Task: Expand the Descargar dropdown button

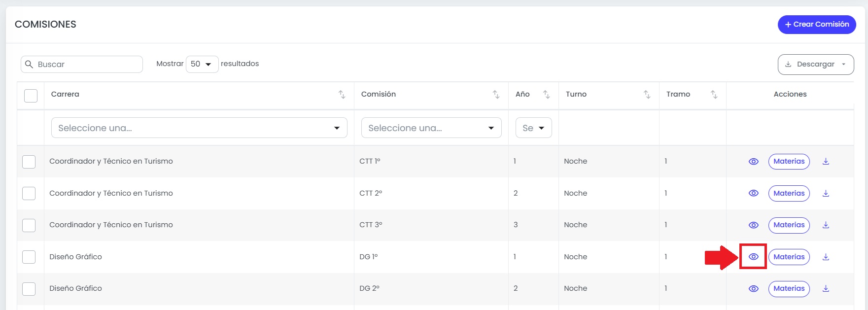Action: click(x=816, y=65)
